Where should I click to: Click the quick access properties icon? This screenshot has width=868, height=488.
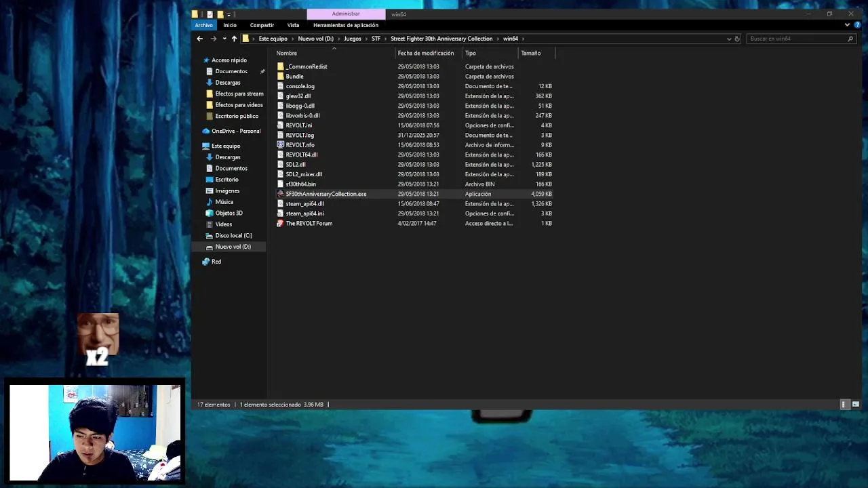(210, 14)
